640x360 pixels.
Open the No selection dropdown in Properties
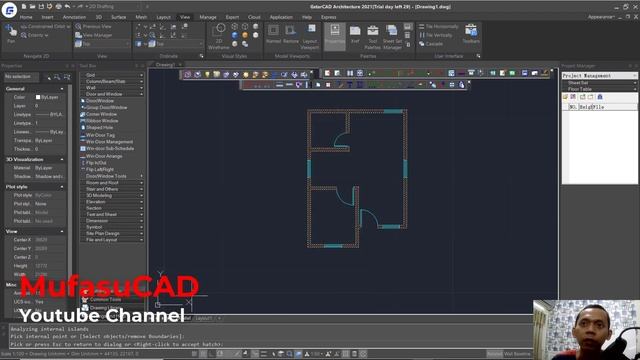pyautogui.click(x=22, y=76)
